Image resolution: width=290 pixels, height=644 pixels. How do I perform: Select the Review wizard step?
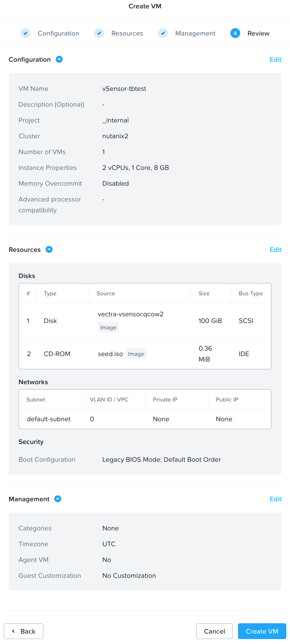258,33
